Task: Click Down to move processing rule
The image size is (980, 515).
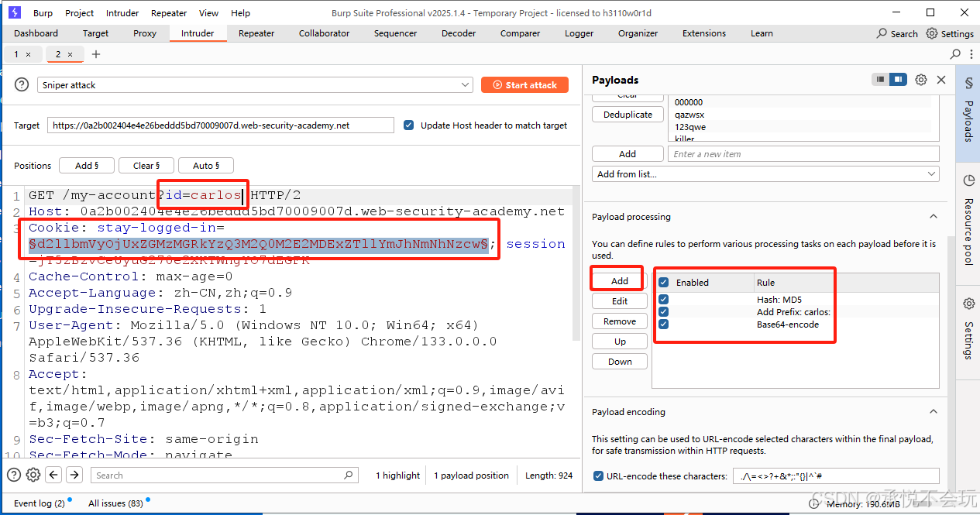Action: (x=620, y=362)
